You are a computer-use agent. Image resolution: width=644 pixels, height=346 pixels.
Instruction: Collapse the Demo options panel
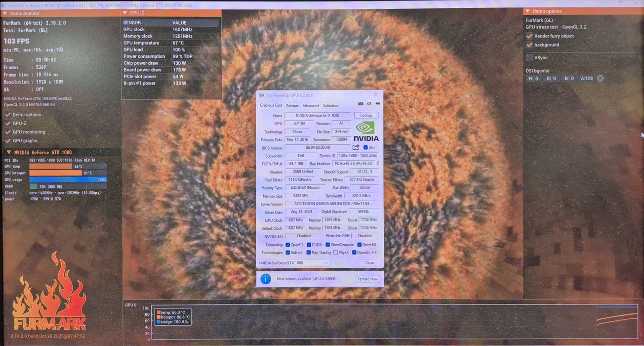527,11
